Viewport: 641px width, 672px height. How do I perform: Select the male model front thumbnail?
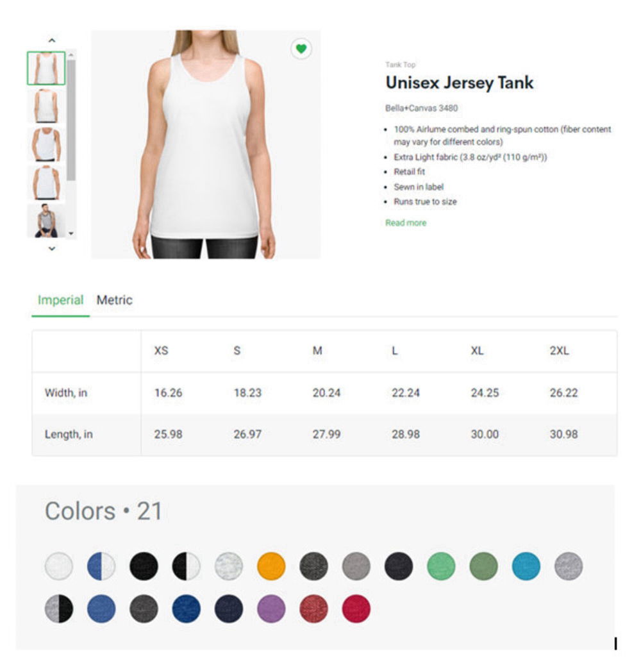click(46, 144)
